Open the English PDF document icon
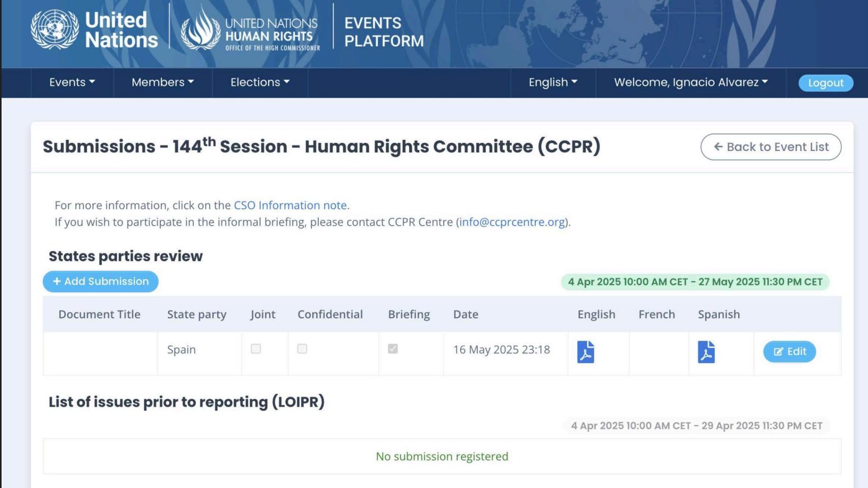The width and height of the screenshot is (868, 488). tap(586, 352)
